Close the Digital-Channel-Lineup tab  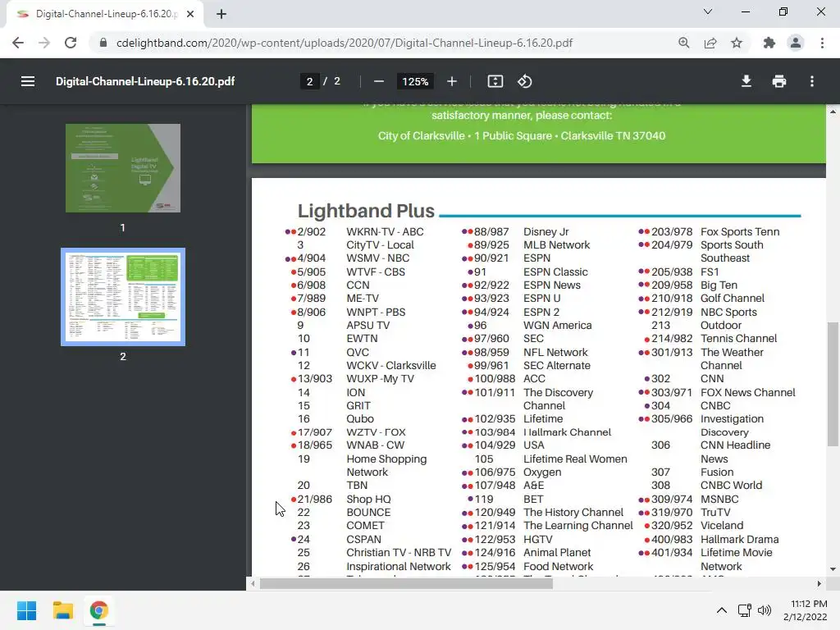pyautogui.click(x=190, y=14)
